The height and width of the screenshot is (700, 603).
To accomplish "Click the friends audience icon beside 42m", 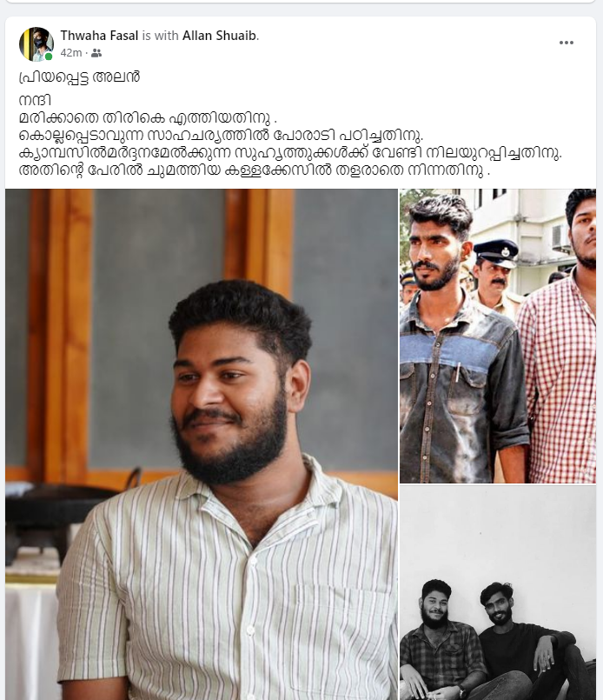I will click(x=96, y=53).
